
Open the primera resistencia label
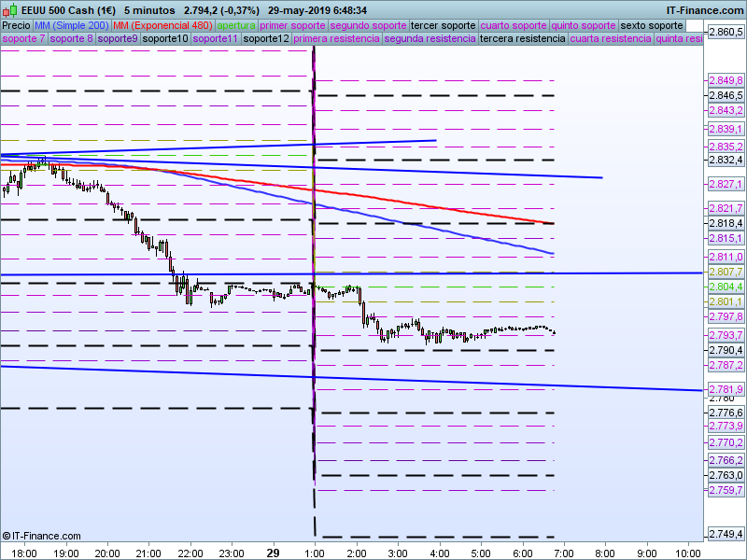(336, 38)
